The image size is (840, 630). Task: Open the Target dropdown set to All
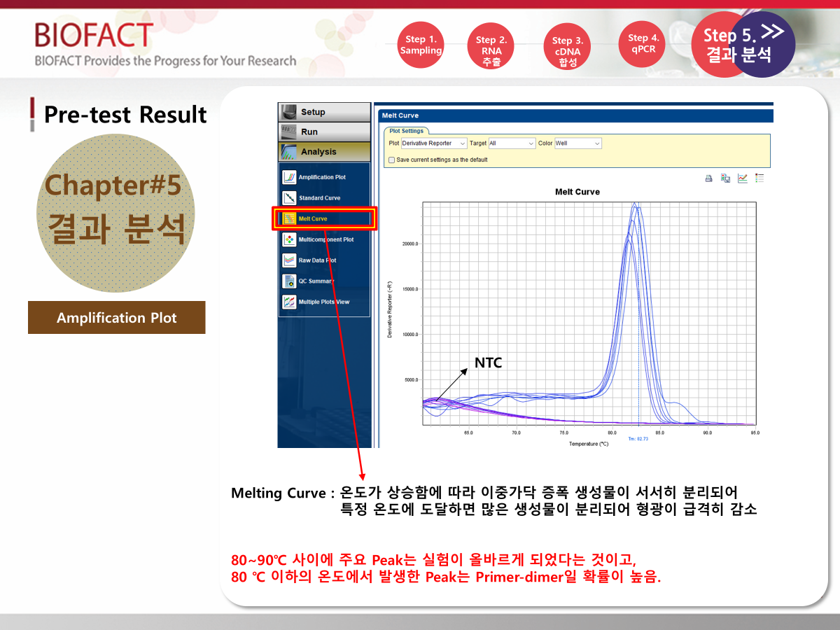[x=512, y=143]
